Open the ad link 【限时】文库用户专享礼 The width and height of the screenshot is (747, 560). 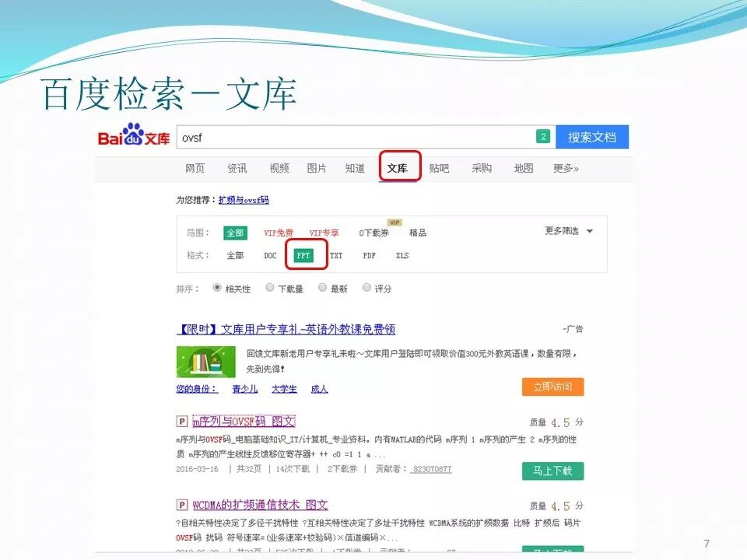[286, 329]
